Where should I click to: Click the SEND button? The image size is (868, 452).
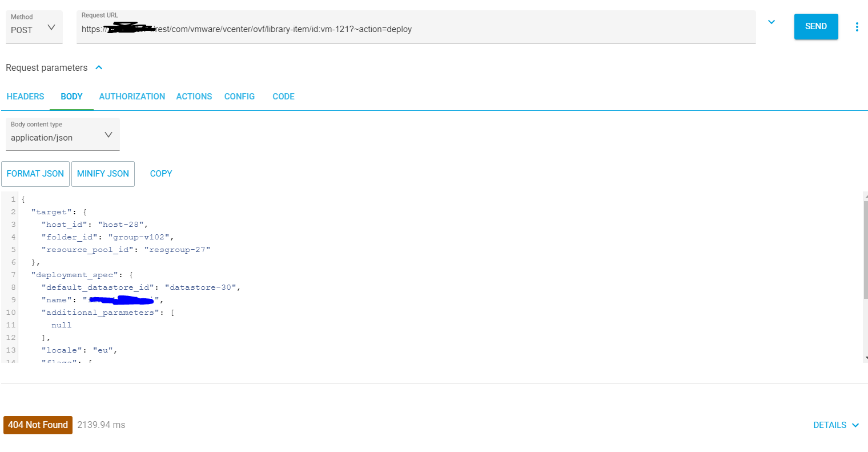click(816, 26)
